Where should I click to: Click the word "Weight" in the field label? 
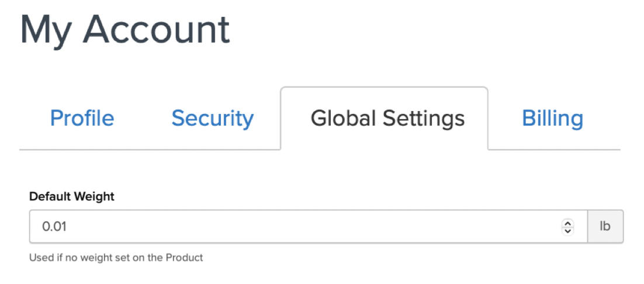coord(94,197)
